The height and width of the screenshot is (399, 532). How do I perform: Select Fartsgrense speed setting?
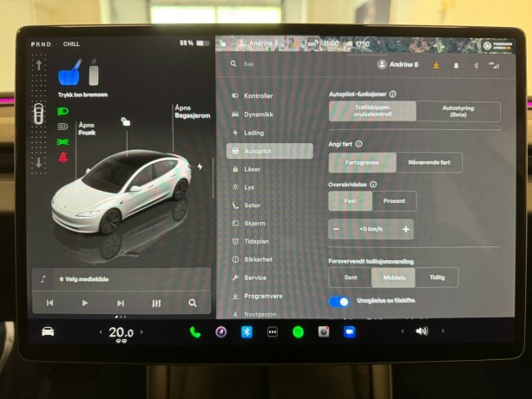click(363, 163)
